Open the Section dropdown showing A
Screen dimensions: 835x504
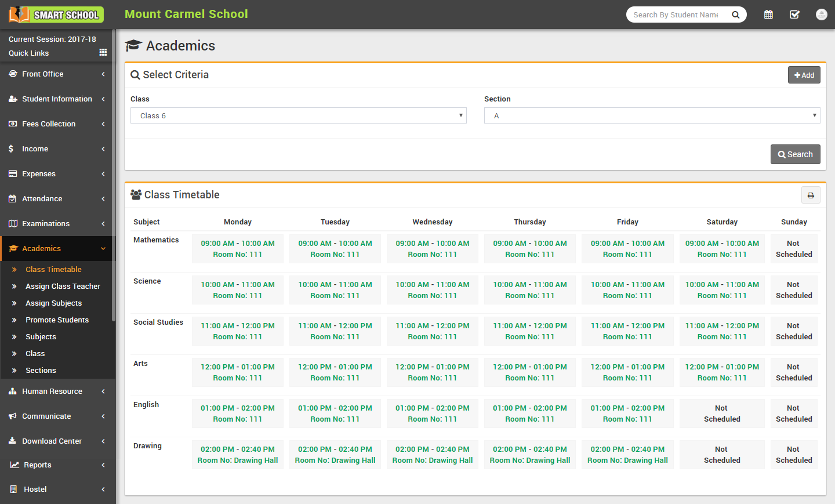click(652, 115)
